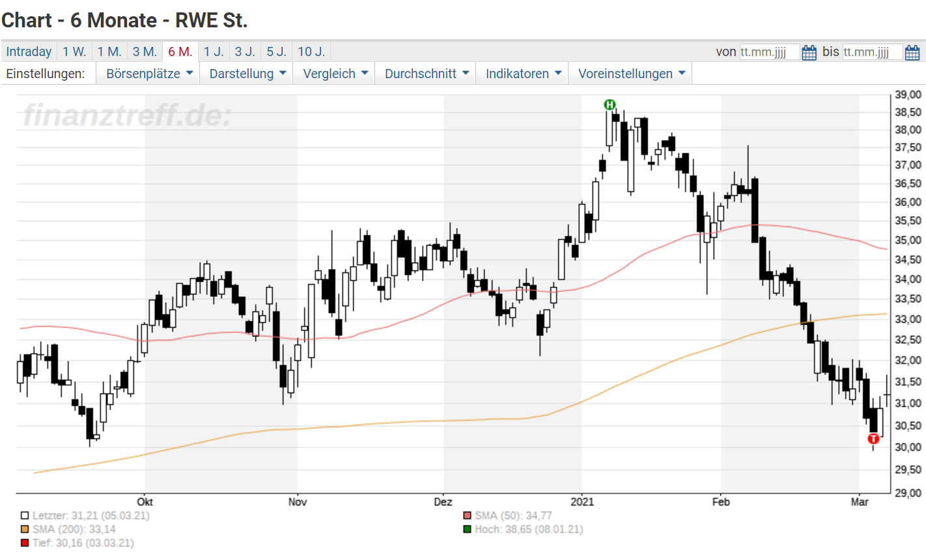Open the Indikatoren dropdown
926x560 pixels.
tap(523, 74)
